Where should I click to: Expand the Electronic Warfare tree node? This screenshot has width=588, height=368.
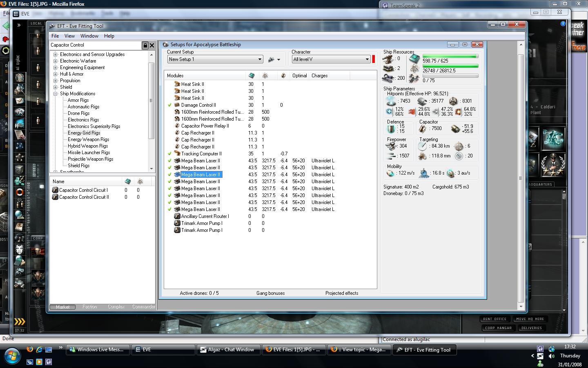[56, 61]
